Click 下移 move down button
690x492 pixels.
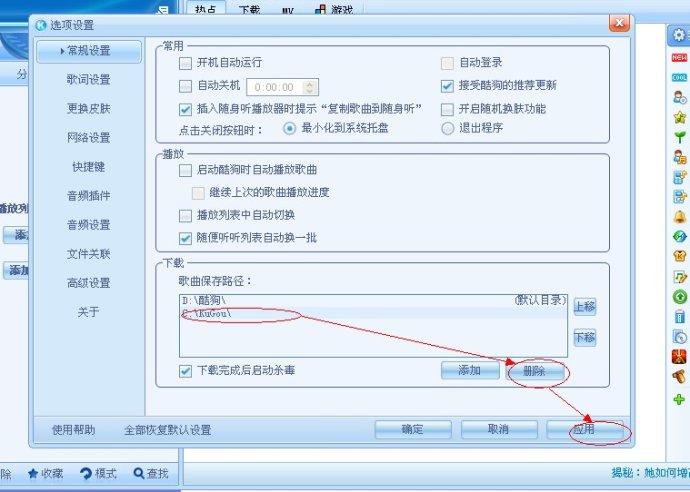point(585,338)
